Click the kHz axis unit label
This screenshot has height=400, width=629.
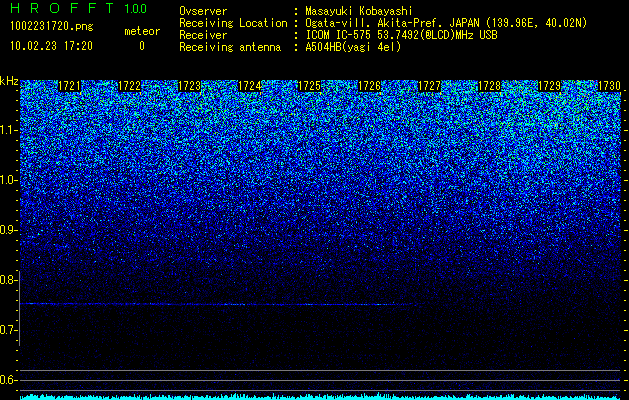tap(9, 81)
